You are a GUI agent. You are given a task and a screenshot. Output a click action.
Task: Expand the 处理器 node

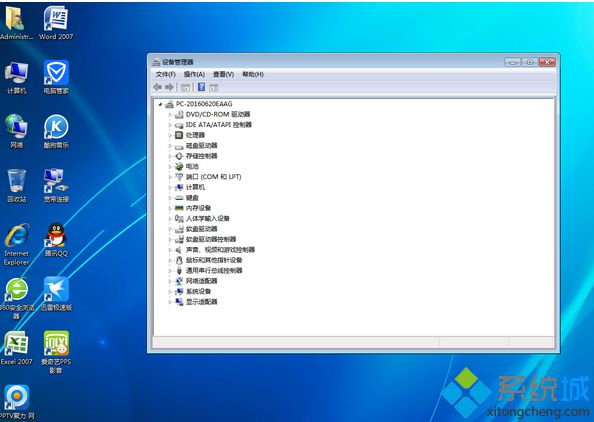170,135
